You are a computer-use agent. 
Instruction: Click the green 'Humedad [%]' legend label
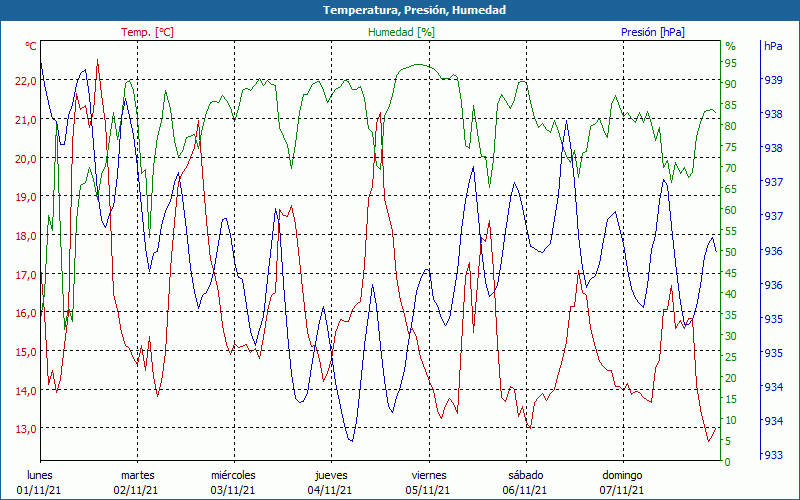click(402, 32)
